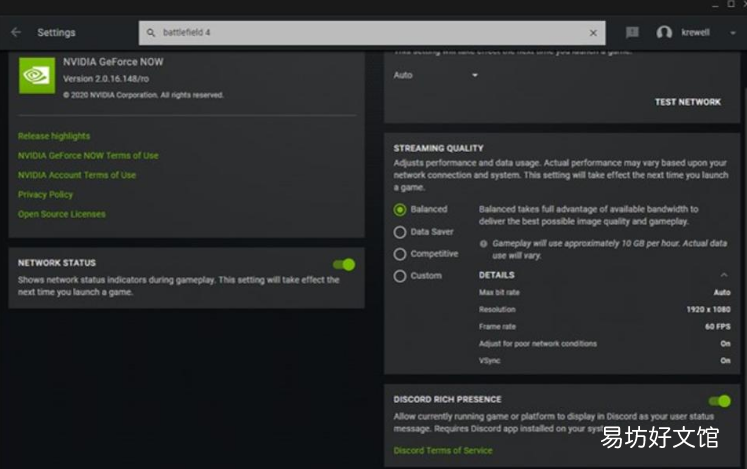Click the search magnifier icon
The image size is (747, 469).
click(x=151, y=32)
